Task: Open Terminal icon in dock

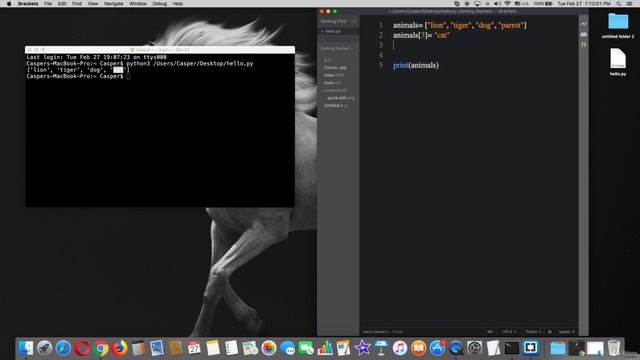Action: tap(511, 348)
